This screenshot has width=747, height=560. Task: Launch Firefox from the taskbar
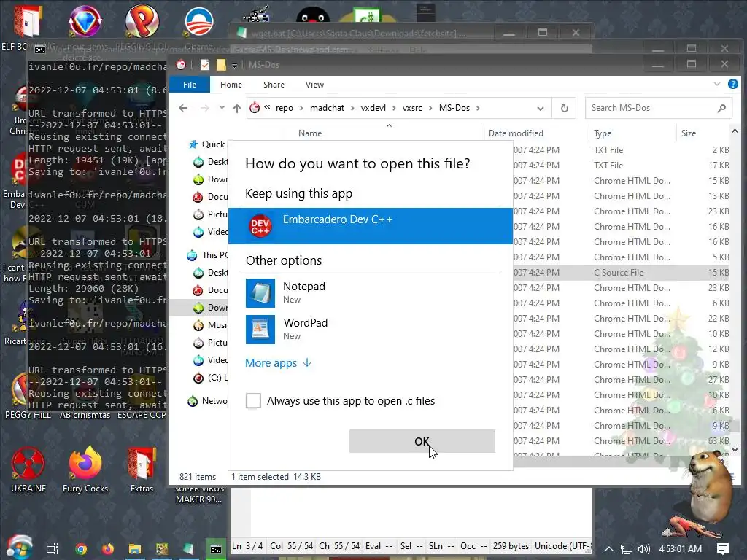point(108,548)
